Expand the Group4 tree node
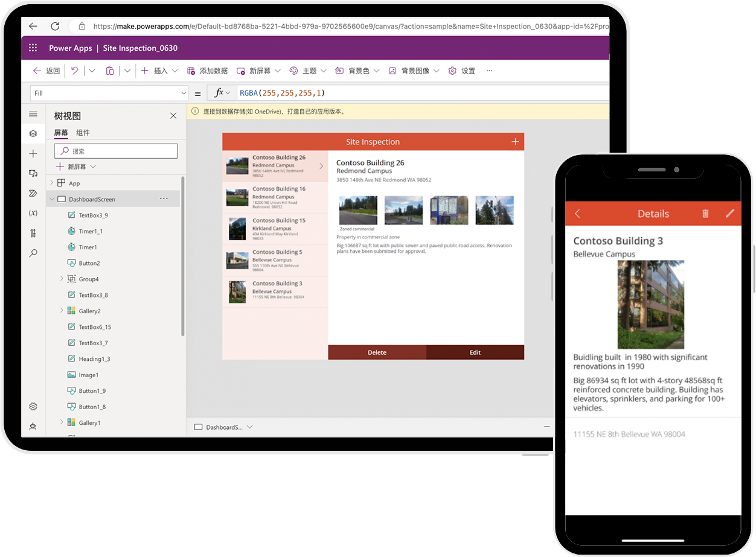 [x=62, y=279]
